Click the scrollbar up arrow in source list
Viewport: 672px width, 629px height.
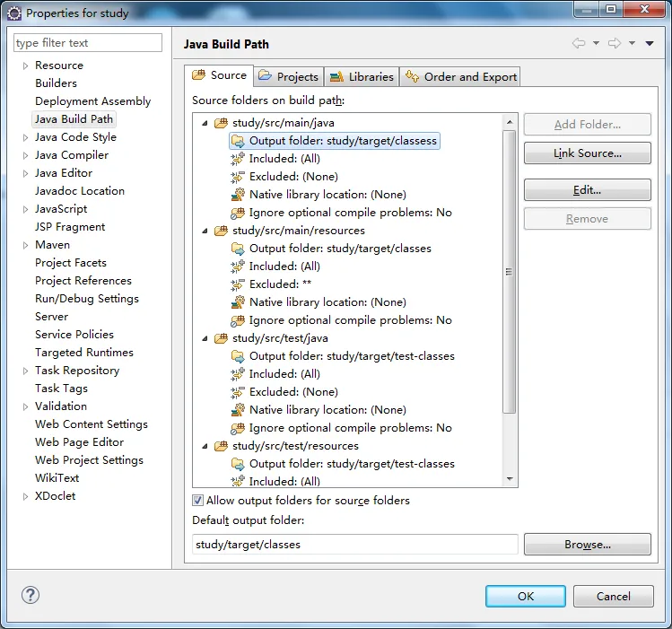[x=510, y=122]
